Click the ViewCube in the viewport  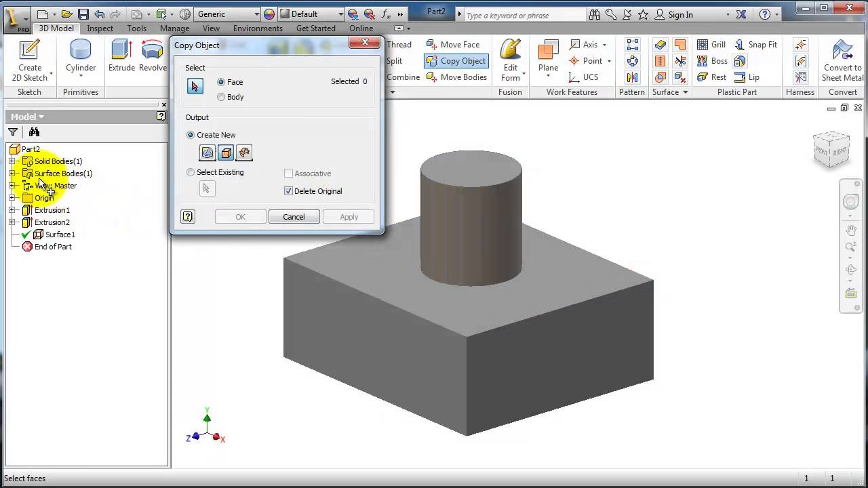click(x=831, y=150)
